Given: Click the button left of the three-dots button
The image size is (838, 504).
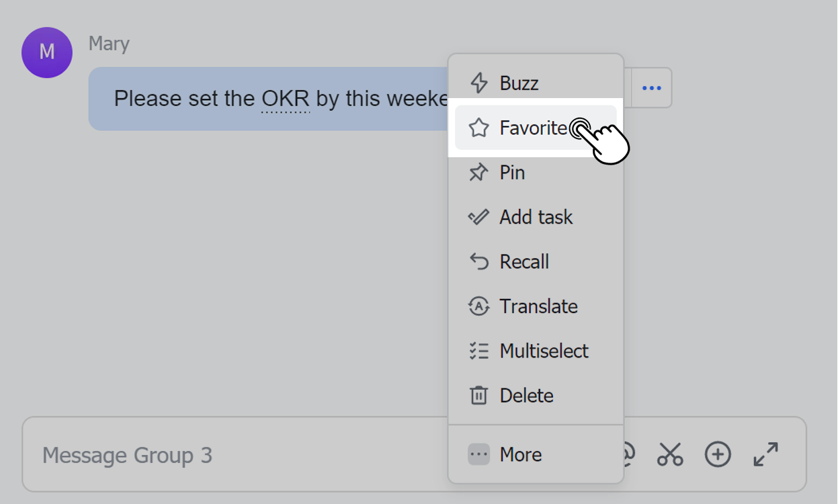Looking at the screenshot, I should pyautogui.click(x=628, y=88).
